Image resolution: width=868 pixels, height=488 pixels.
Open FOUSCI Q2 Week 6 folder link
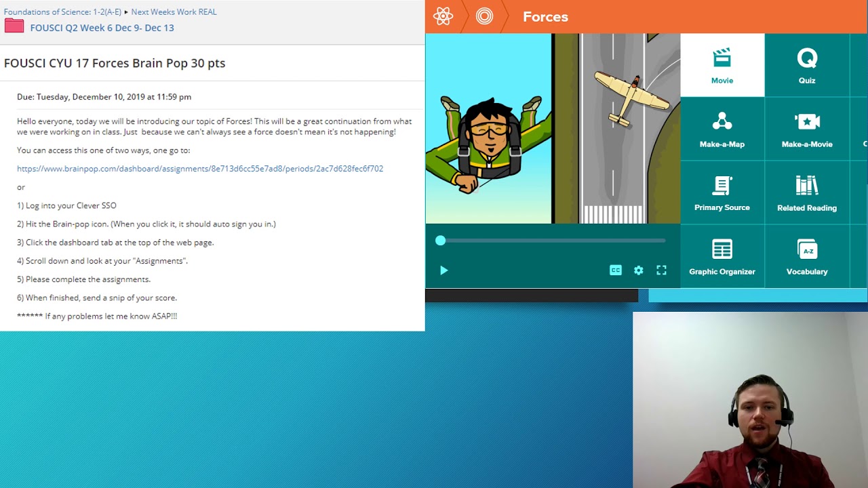point(102,28)
